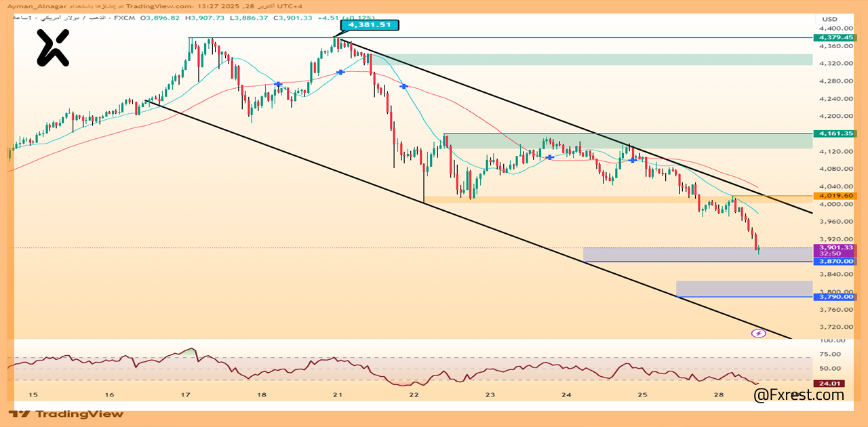This screenshot has width=868, height=427.
Task: Open the @Fxrest.com watermark link
Action: coord(799,395)
